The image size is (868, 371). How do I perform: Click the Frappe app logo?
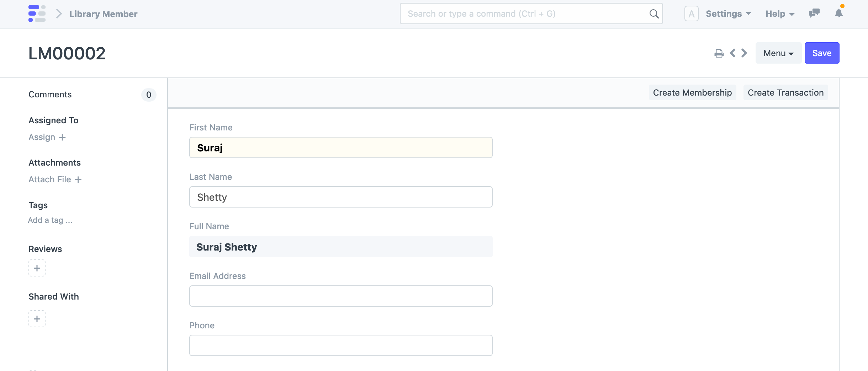(x=37, y=14)
